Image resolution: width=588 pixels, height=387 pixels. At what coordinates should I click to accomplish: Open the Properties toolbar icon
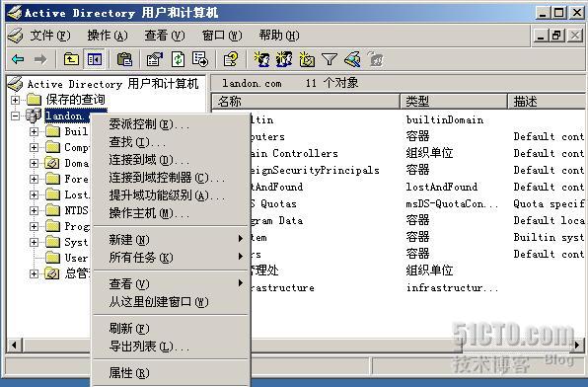point(155,59)
